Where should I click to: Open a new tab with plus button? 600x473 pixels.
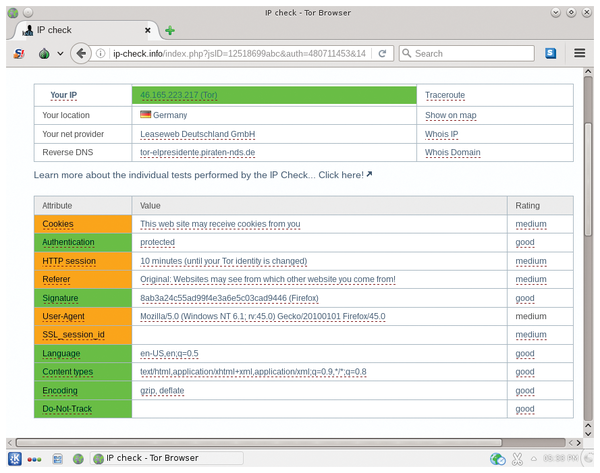(170, 31)
